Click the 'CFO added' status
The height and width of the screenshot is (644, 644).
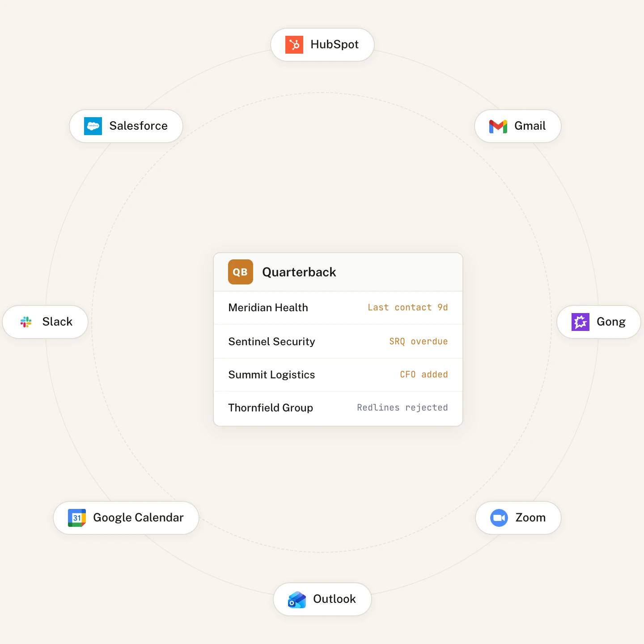coord(424,375)
